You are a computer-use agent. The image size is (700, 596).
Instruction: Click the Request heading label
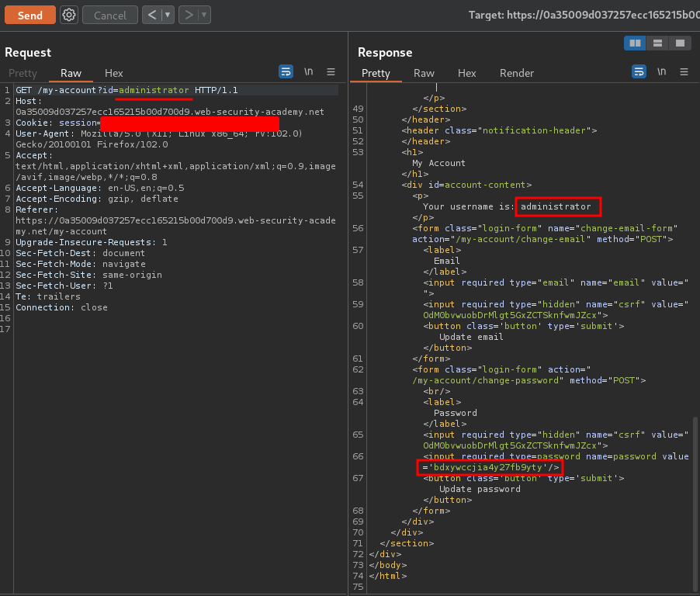click(x=28, y=53)
